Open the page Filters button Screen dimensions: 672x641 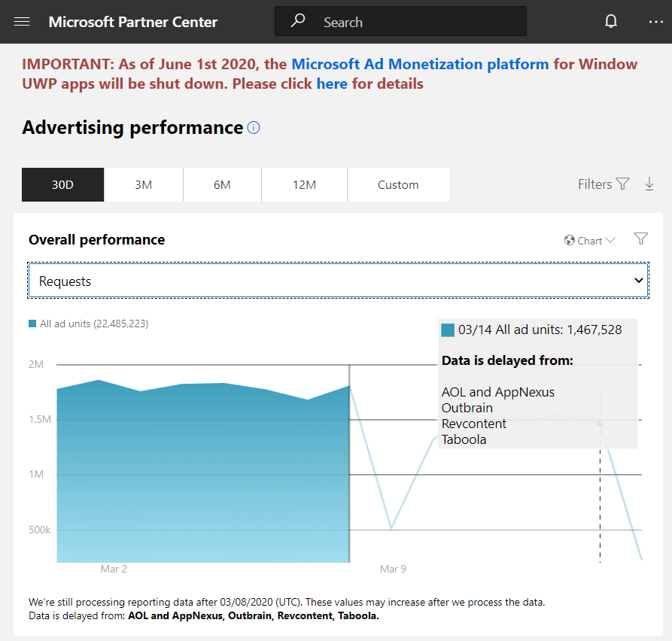[x=604, y=184]
